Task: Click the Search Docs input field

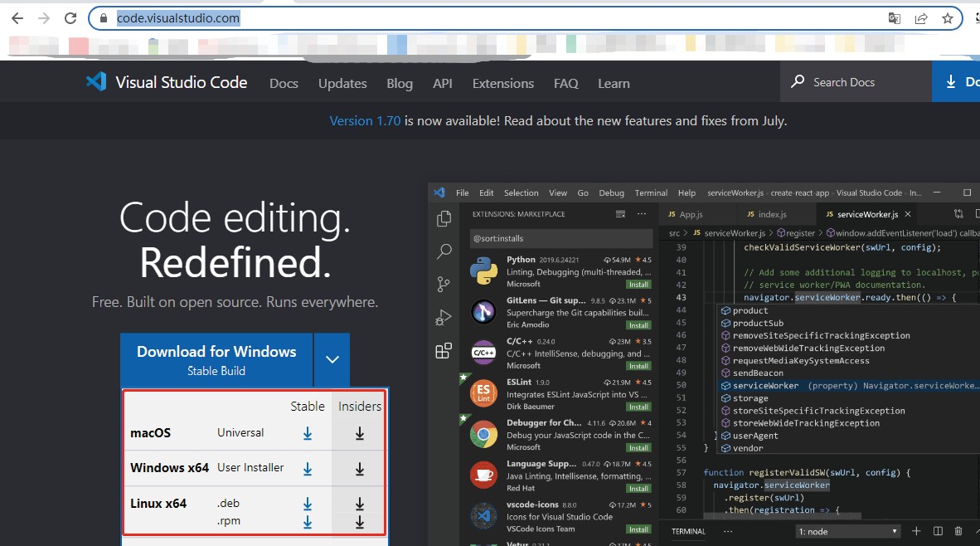Action: [x=856, y=82]
